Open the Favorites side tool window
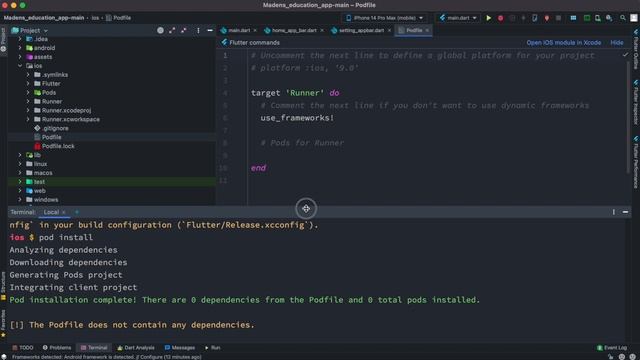The height and width of the screenshot is (360, 640). coord(3,323)
